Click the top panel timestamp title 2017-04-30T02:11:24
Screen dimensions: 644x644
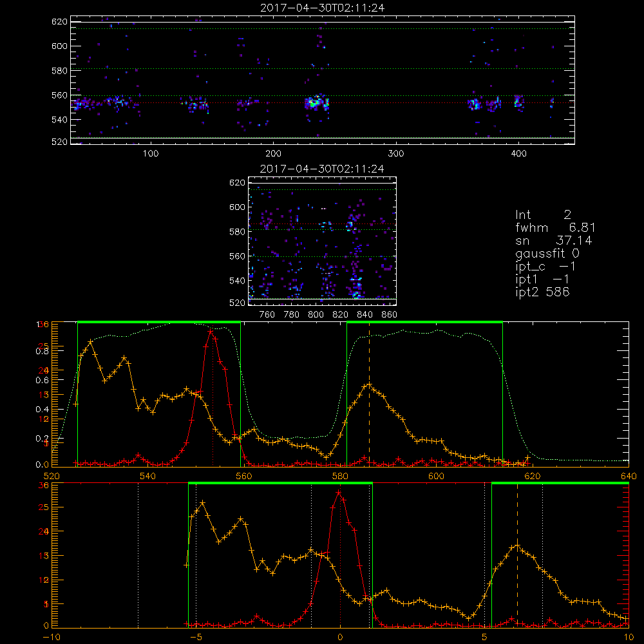323,8
